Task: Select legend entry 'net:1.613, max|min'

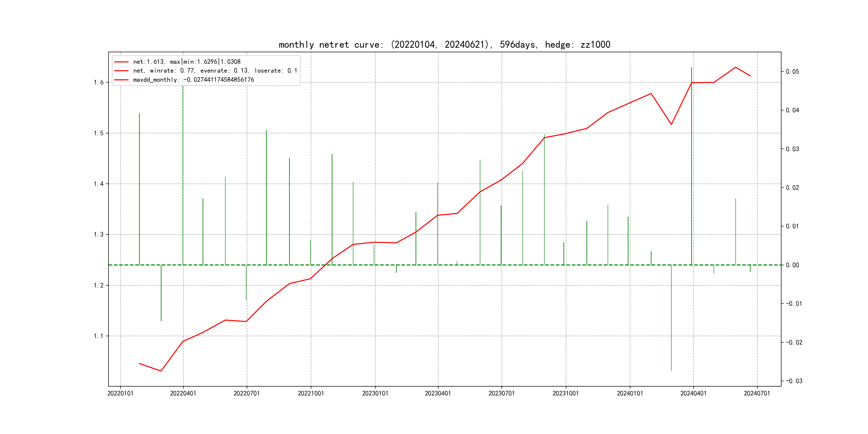Action: click(x=187, y=62)
